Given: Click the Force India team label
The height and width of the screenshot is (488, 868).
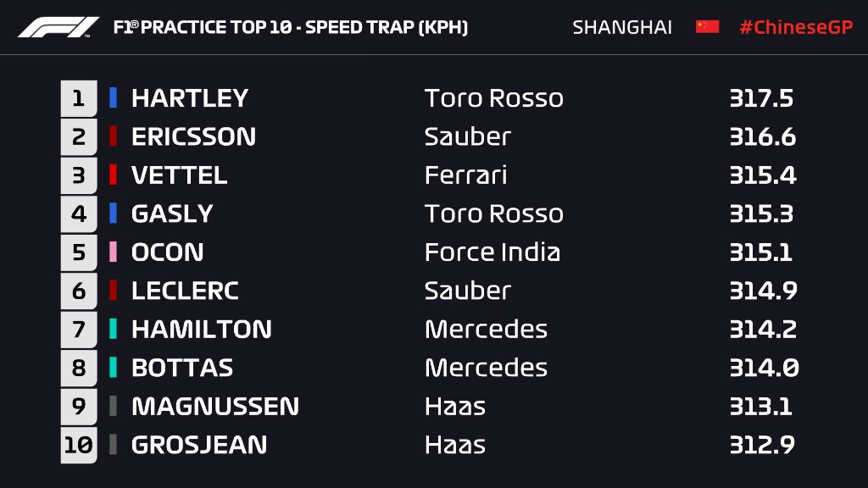Looking at the screenshot, I should coord(492,252).
